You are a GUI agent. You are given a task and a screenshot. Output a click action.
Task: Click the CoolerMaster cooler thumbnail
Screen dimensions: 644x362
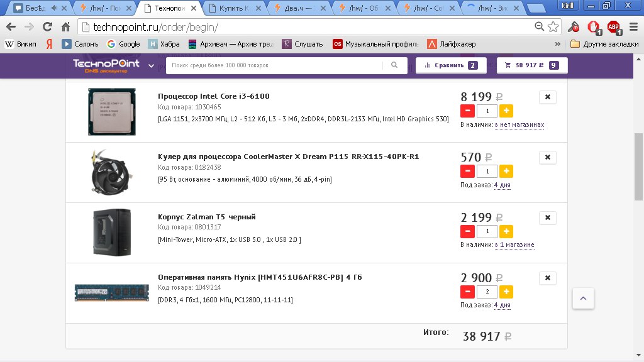[111, 172]
